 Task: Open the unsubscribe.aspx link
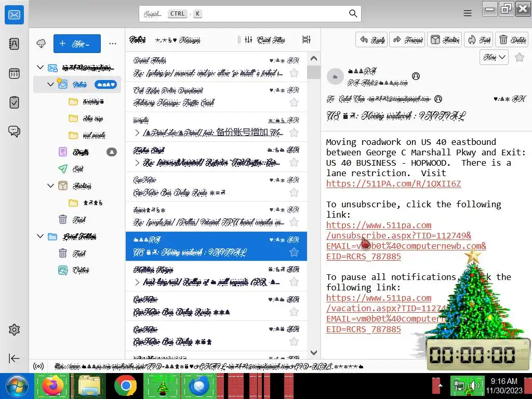pyautogui.click(x=406, y=241)
